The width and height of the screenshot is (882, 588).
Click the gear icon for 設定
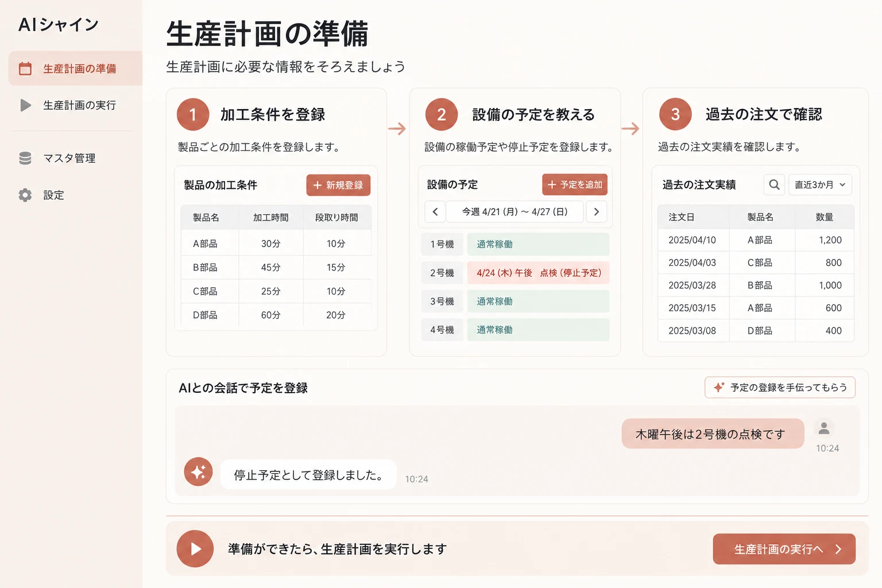coord(25,195)
